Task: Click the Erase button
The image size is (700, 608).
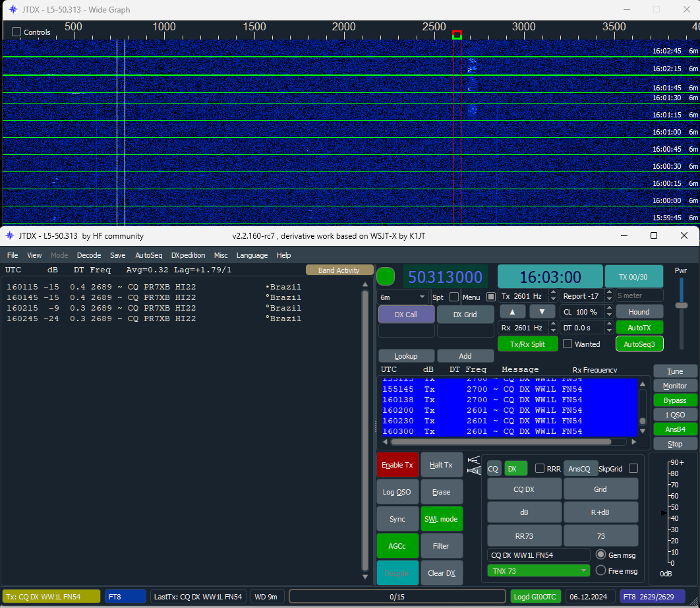Action: coord(441,492)
